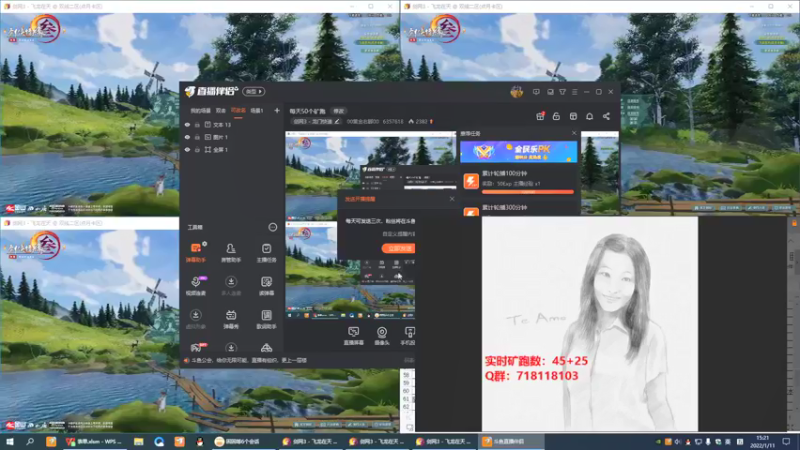This screenshot has width=800, height=450.
Task: Open user avatar in streaming app title bar
Action: [x=516, y=92]
